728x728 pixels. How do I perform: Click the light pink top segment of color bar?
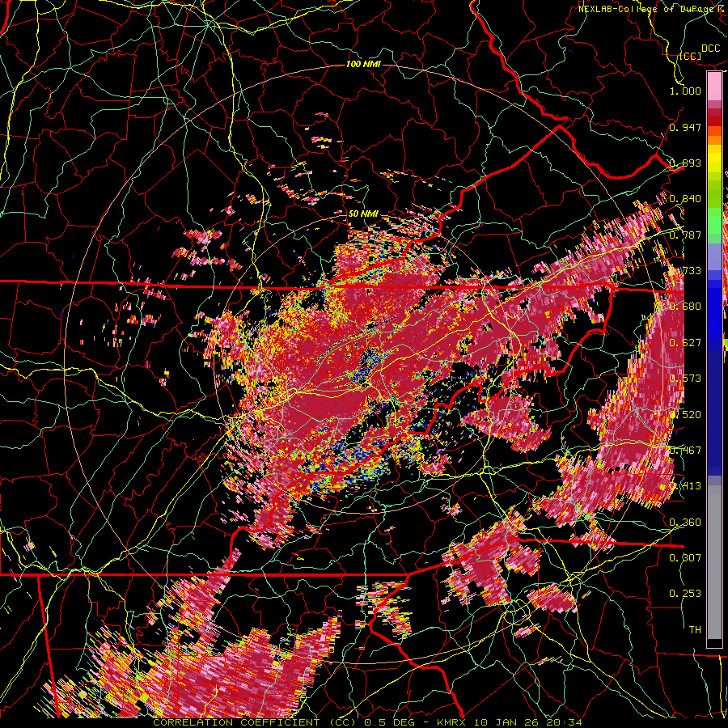714,87
